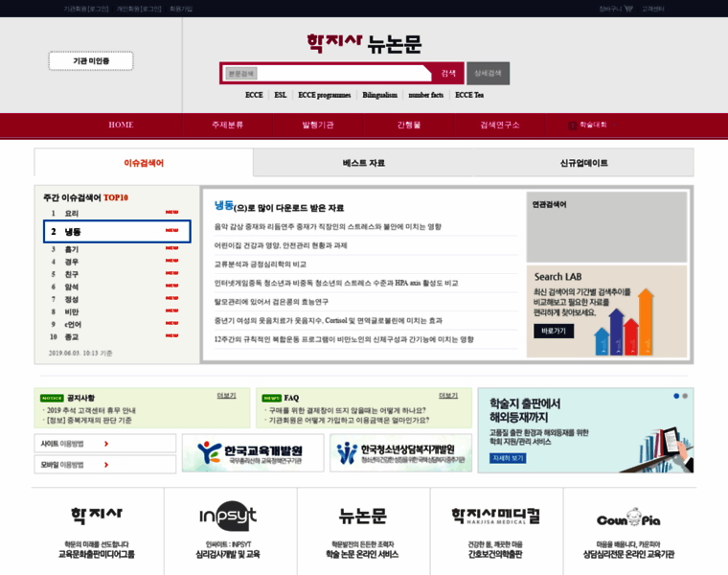Expand the 학술대회 menu arrow
The width and height of the screenshot is (728, 575).
coord(615,125)
